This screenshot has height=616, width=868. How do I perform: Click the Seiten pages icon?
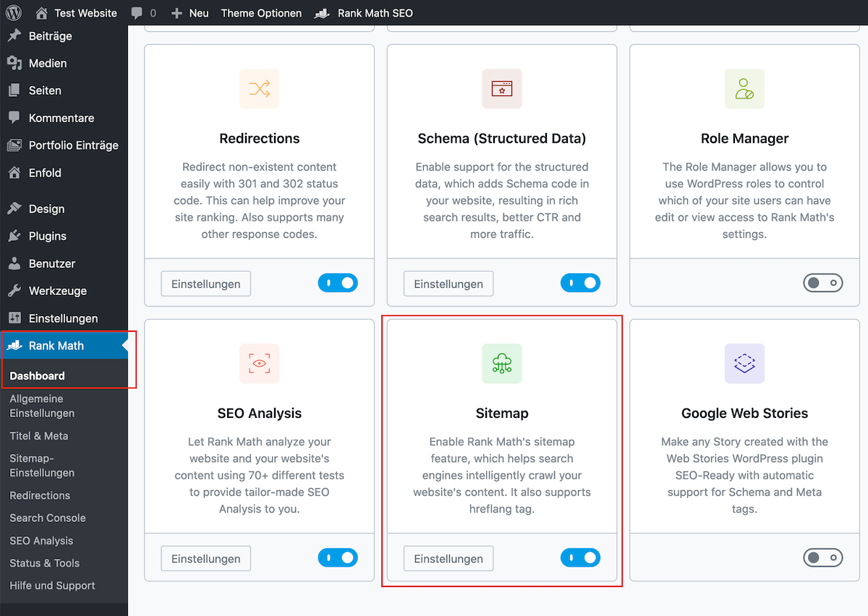pyautogui.click(x=14, y=90)
